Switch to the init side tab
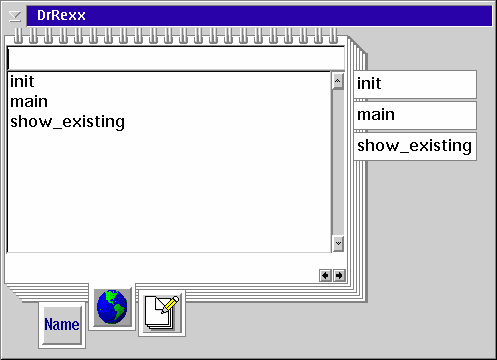The height and width of the screenshot is (360, 497). point(415,84)
